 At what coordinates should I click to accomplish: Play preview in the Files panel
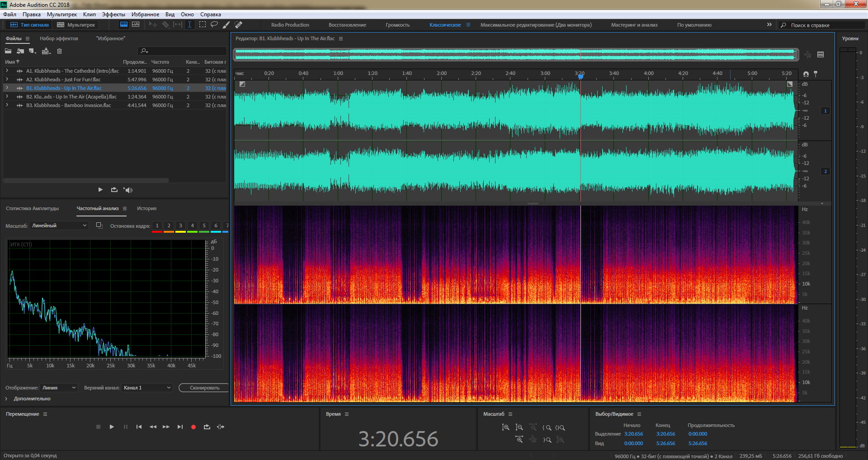(100, 190)
